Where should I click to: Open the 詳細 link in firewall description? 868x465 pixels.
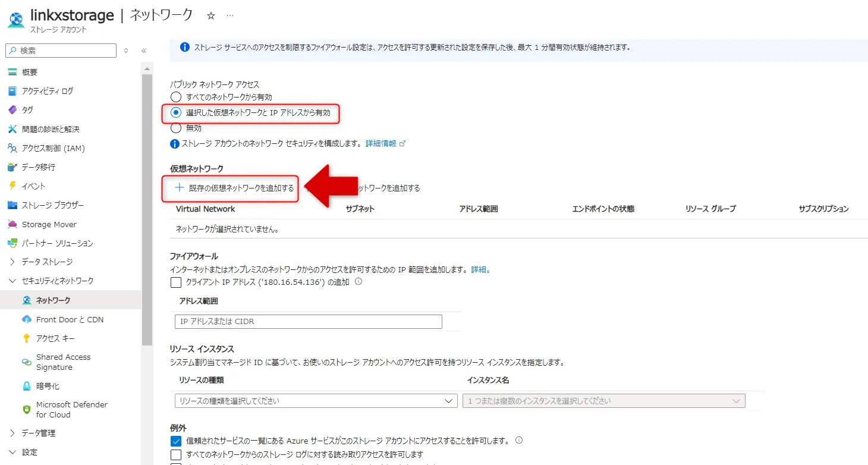(479, 269)
